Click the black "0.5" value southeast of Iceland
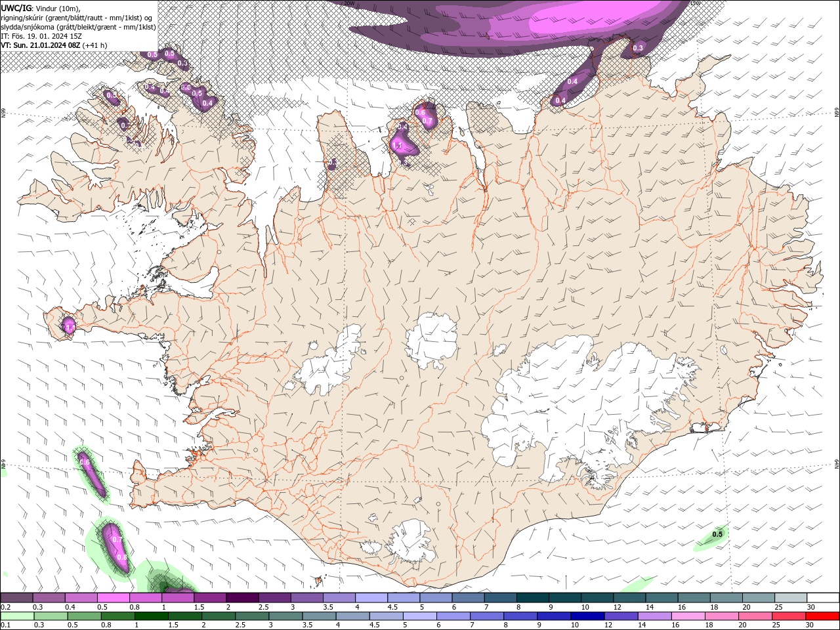Screen dimensions: 840x630 717,534
